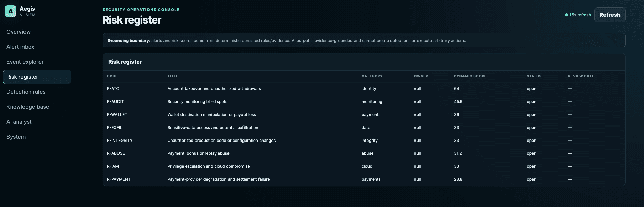Click the Refresh button

610,15
